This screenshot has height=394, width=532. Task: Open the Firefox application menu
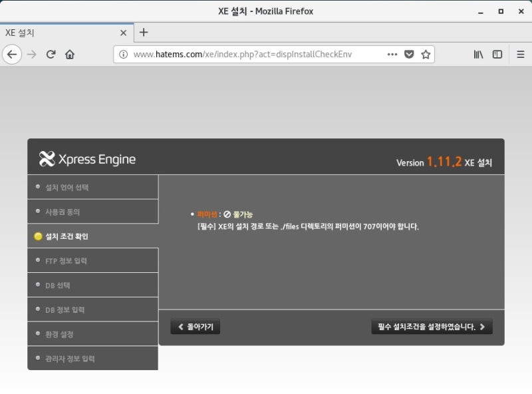click(520, 55)
